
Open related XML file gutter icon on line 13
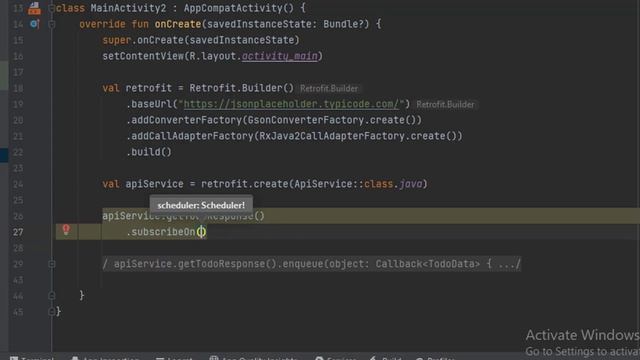pyautogui.click(x=34, y=8)
